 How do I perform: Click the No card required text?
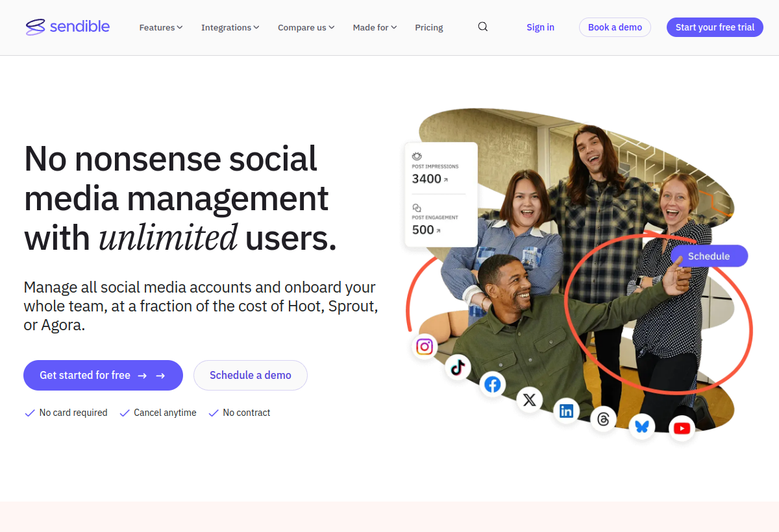point(73,413)
